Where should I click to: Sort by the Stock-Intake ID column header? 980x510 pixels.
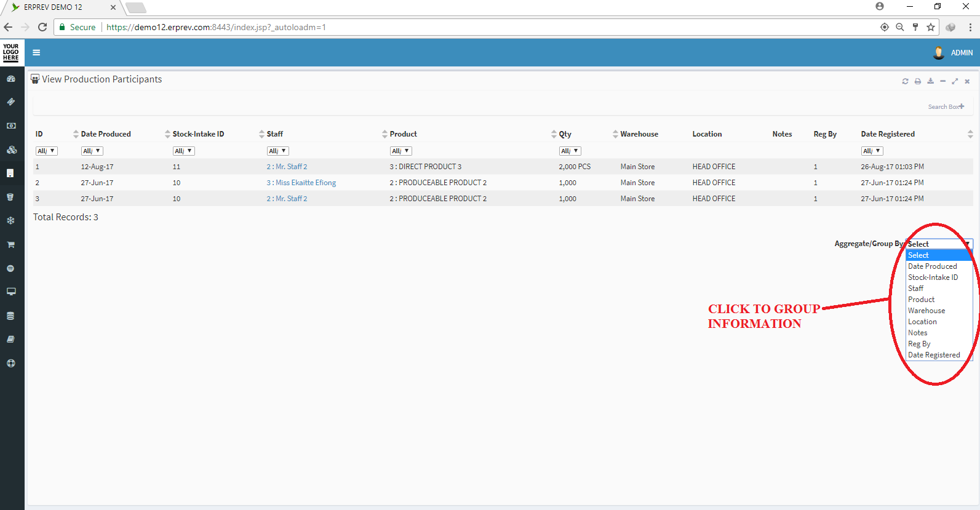[198, 134]
